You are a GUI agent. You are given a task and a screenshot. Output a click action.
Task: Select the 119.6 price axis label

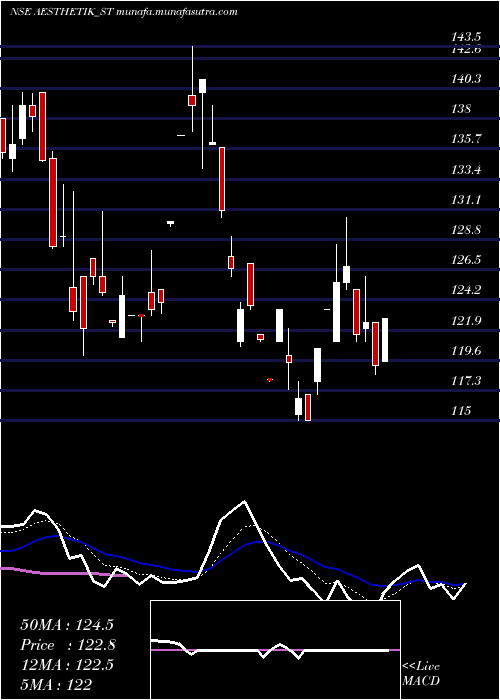(466, 350)
